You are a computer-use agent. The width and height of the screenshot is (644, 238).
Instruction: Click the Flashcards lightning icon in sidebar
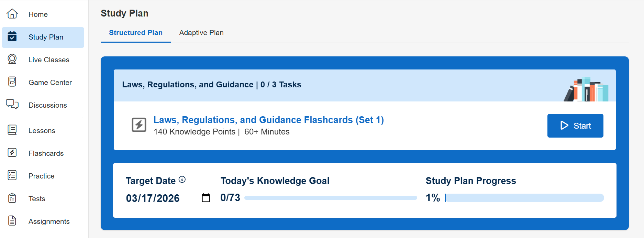coord(12,153)
